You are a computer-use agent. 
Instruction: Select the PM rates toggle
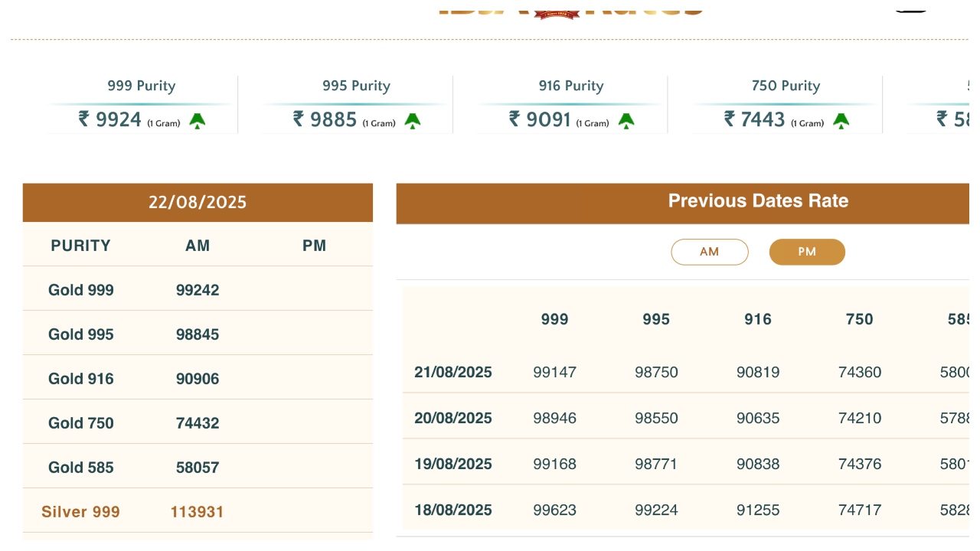pos(807,252)
